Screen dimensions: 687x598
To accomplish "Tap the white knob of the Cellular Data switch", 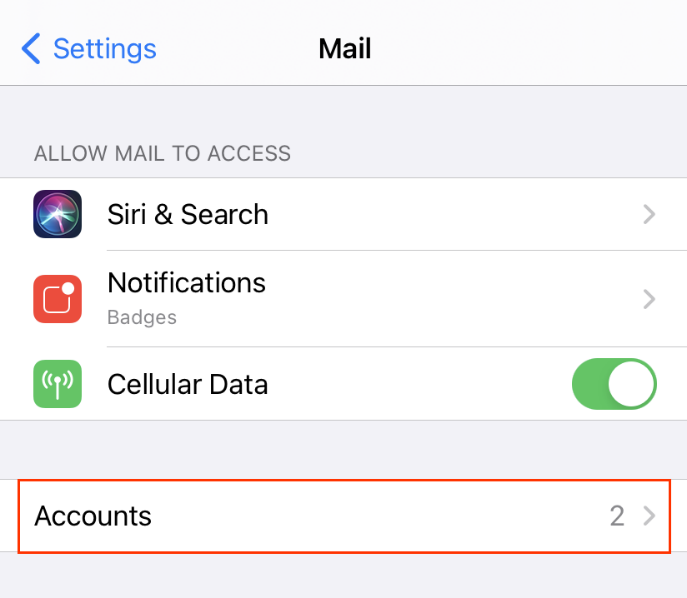I will coord(630,384).
